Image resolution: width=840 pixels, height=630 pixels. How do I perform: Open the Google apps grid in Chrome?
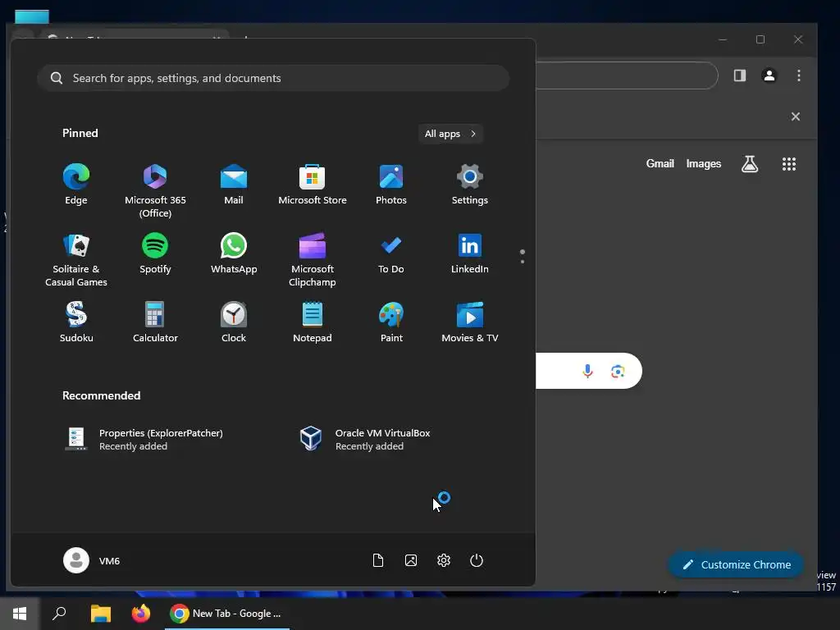(788, 164)
